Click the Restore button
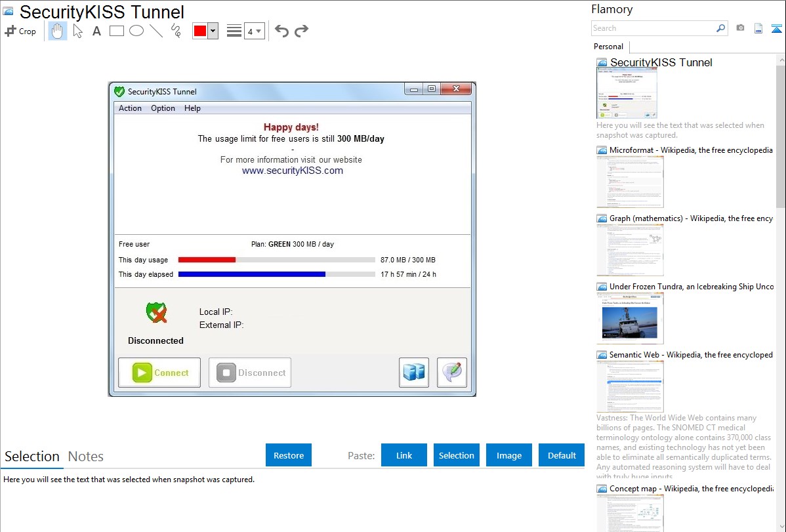This screenshot has width=786, height=532. (289, 455)
